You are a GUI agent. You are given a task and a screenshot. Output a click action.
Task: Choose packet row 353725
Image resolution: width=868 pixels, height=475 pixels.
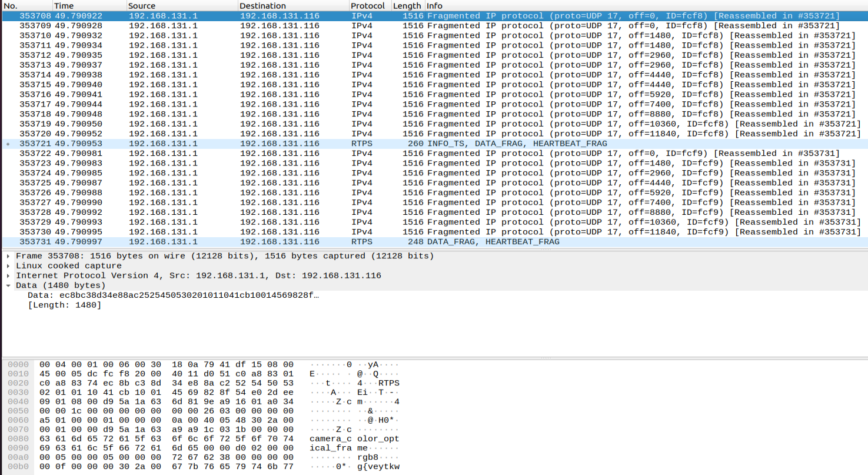point(434,182)
